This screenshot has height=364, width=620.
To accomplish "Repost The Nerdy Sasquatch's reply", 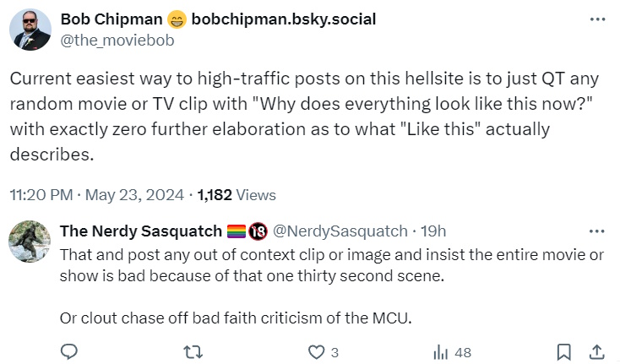I will [193, 351].
